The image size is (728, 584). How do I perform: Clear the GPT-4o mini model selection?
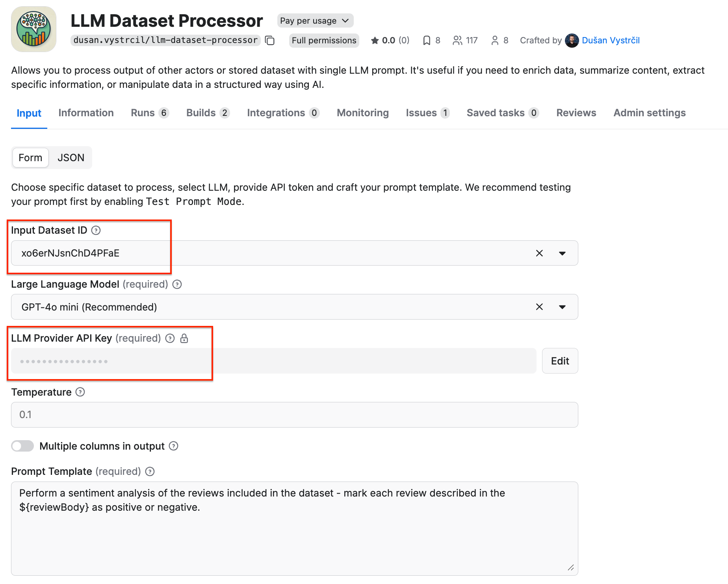[x=539, y=307]
